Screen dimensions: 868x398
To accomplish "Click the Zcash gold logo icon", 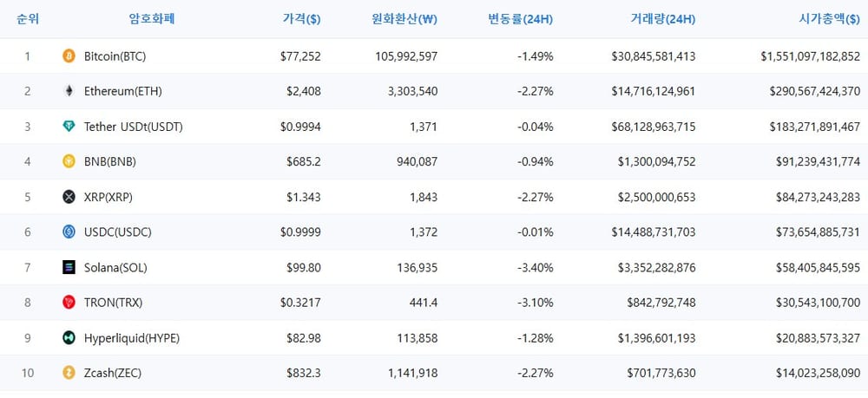I will pos(69,373).
